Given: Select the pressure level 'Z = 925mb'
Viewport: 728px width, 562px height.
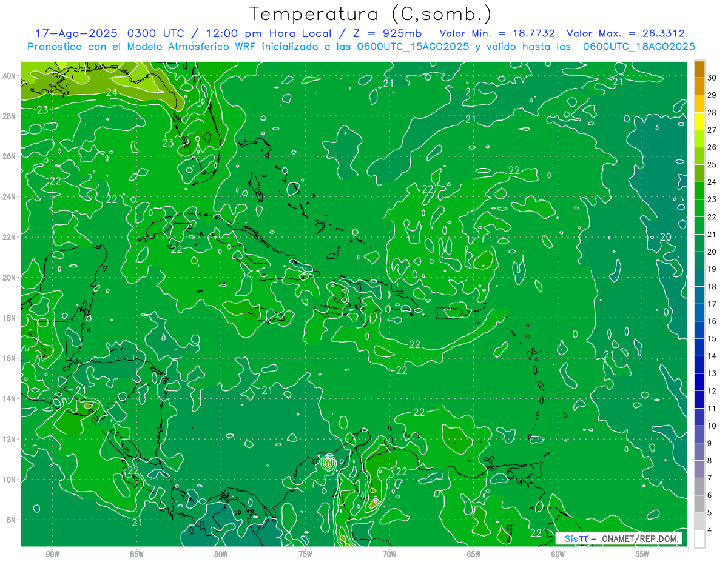Looking at the screenshot, I should coord(386,33).
